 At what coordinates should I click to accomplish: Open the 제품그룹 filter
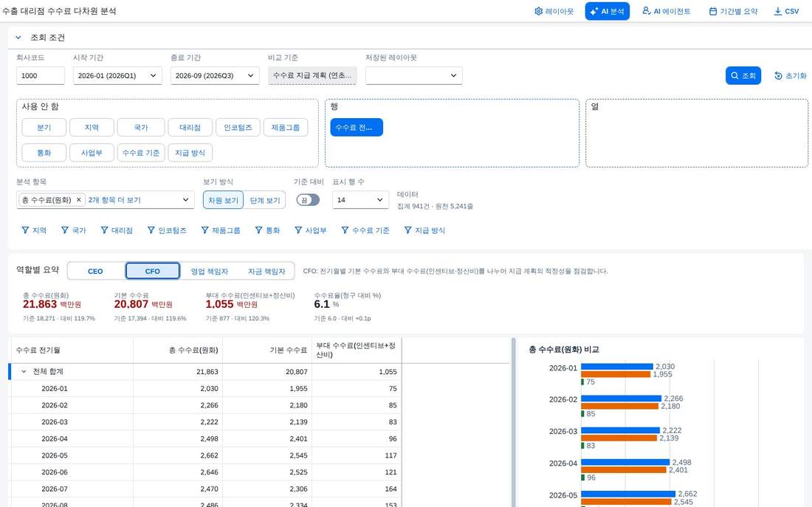(x=221, y=230)
